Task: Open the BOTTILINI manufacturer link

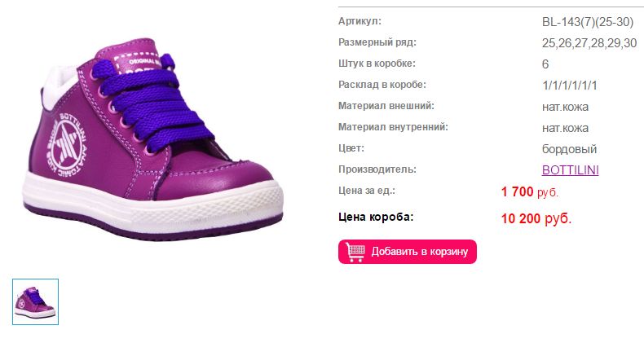Action: click(570, 169)
